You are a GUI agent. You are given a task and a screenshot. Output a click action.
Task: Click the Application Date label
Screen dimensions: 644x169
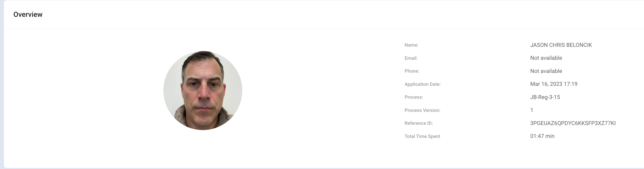tap(422, 84)
